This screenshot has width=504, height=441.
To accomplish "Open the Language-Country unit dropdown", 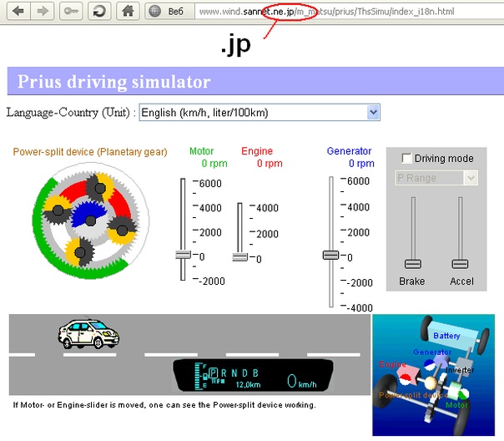I will coord(260,112).
